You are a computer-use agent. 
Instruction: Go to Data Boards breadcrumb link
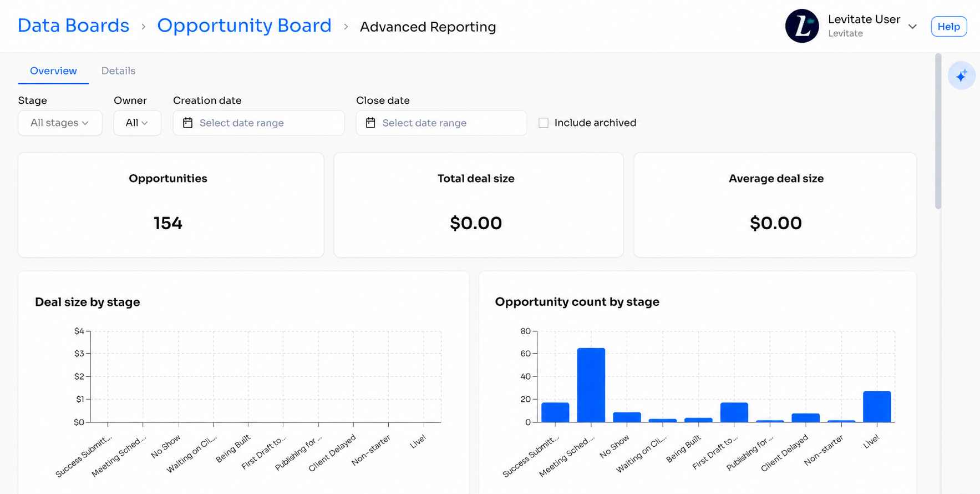(x=73, y=26)
